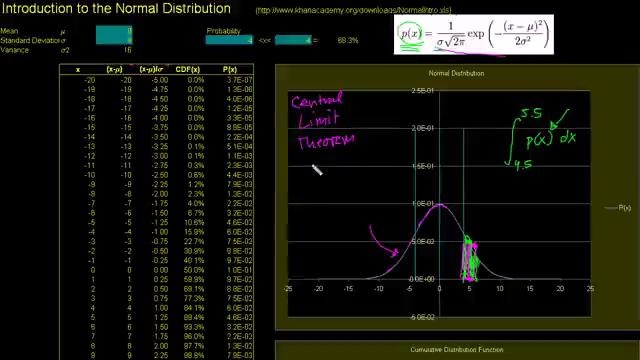Select the CDF cell showing 97.7%
The height and width of the screenshot is (360, 640).
pos(194,346)
